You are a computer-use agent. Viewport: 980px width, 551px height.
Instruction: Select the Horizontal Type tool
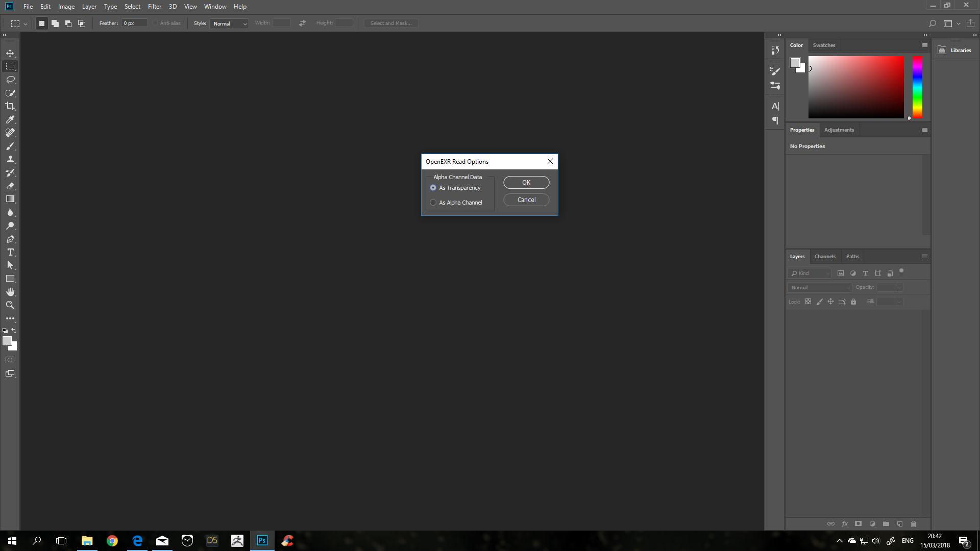10,253
